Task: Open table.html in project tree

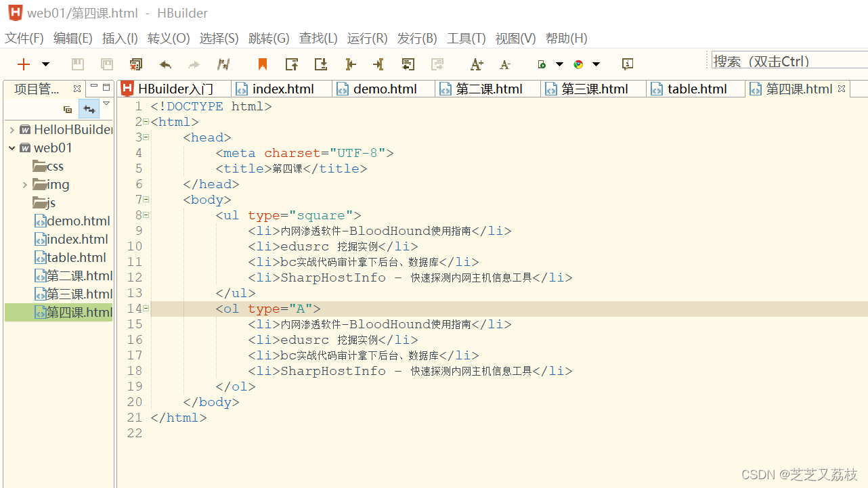Action: (70, 258)
